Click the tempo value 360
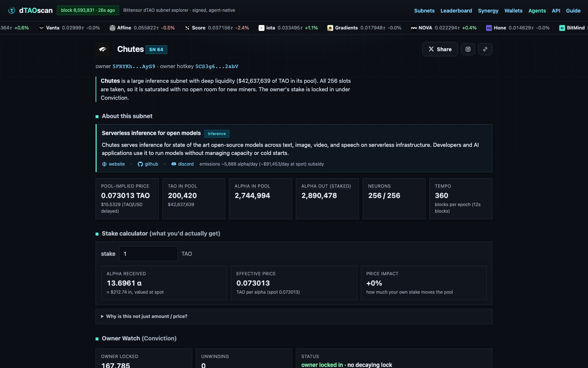This screenshot has width=588, height=368. point(441,196)
